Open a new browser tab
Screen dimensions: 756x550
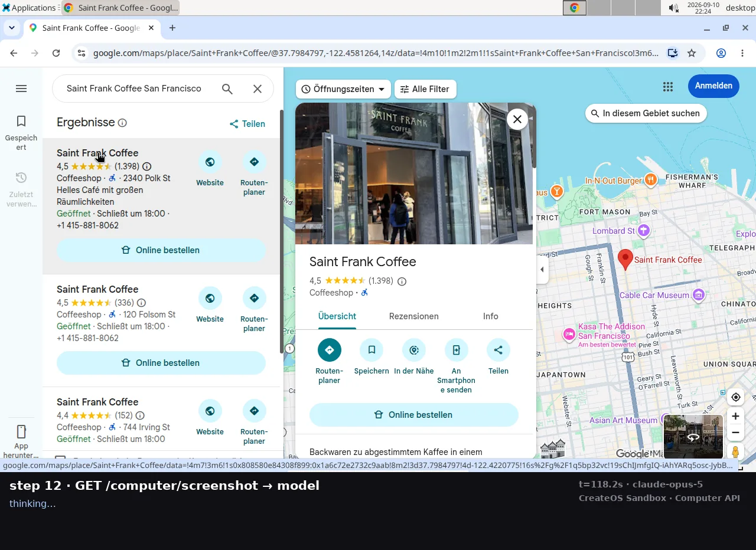pos(172,28)
